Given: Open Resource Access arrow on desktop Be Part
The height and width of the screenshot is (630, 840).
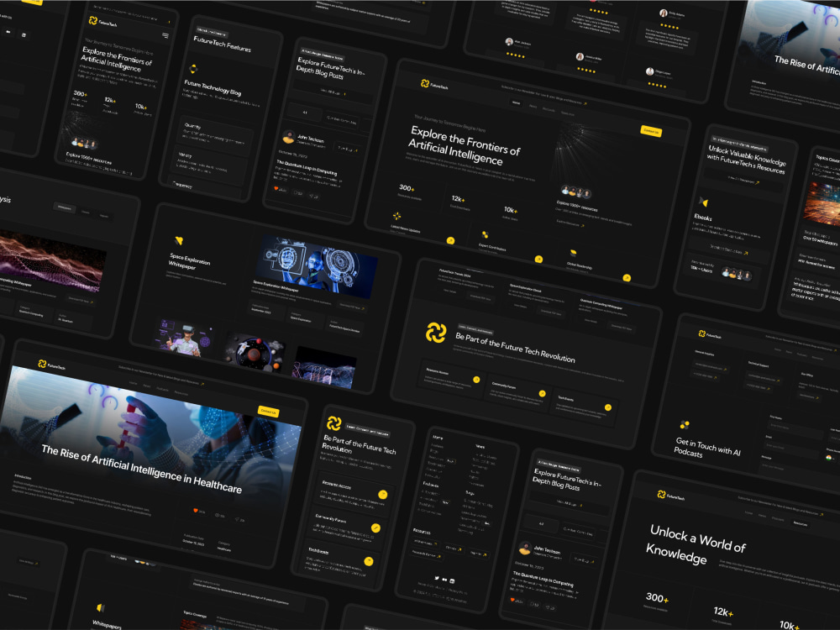Looking at the screenshot, I should [476, 380].
